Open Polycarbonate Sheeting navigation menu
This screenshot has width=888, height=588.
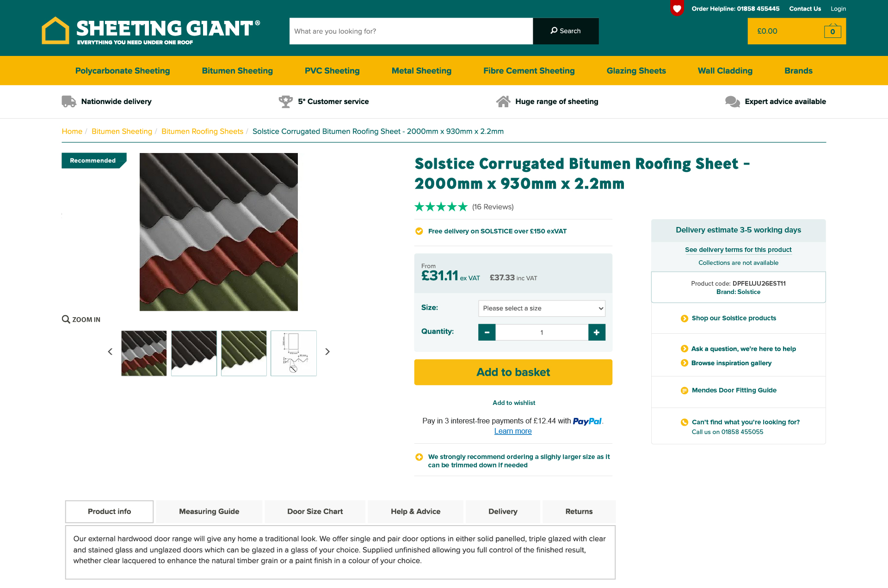click(123, 71)
